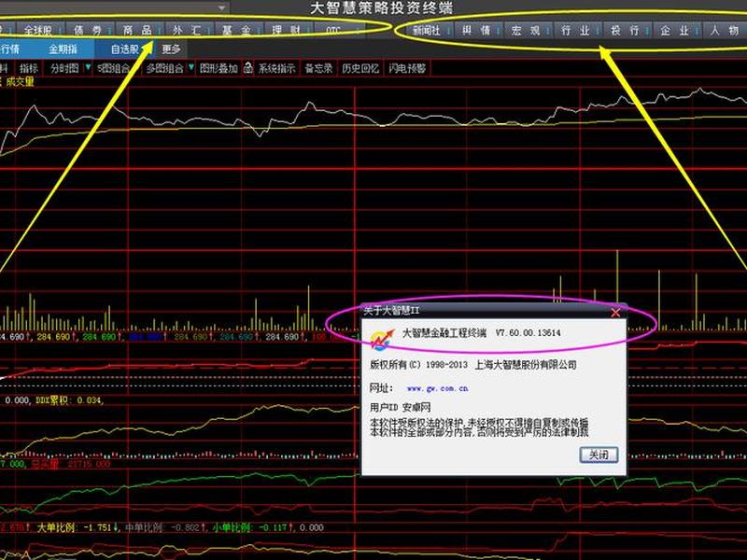Viewport: 747px width, 560px height.
Task: Open the OTC section
Action: [x=336, y=31]
